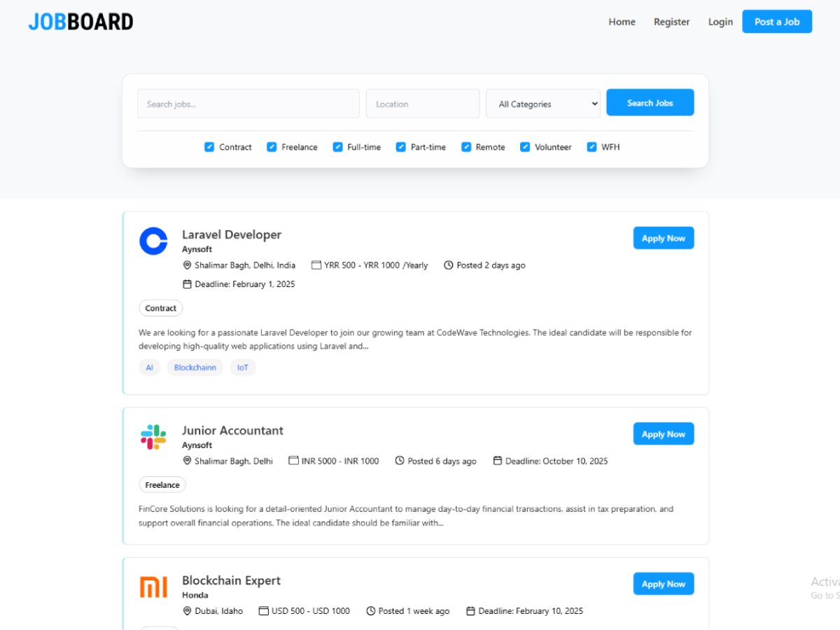Click calendar icon beside Deadline: February 1, 2025

point(187,284)
